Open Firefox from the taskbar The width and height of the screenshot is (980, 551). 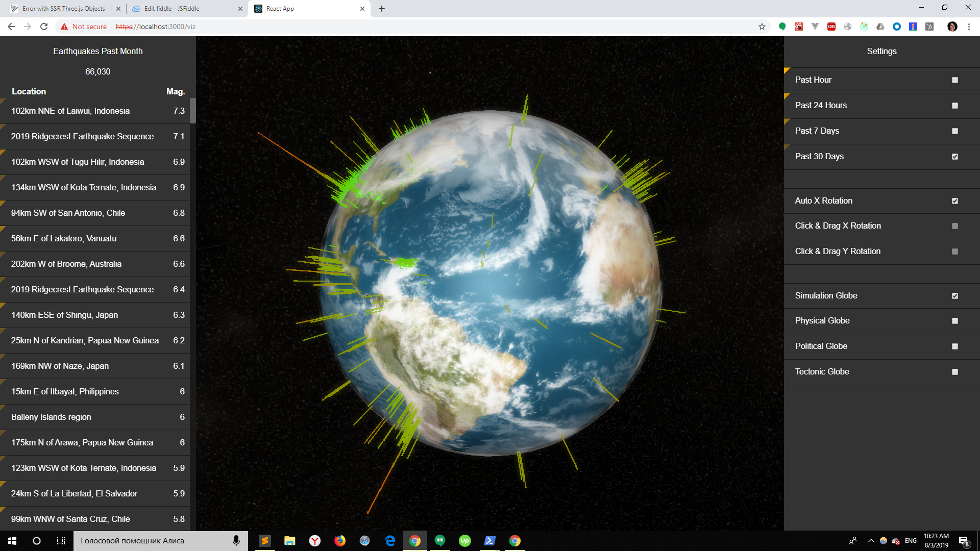point(339,541)
